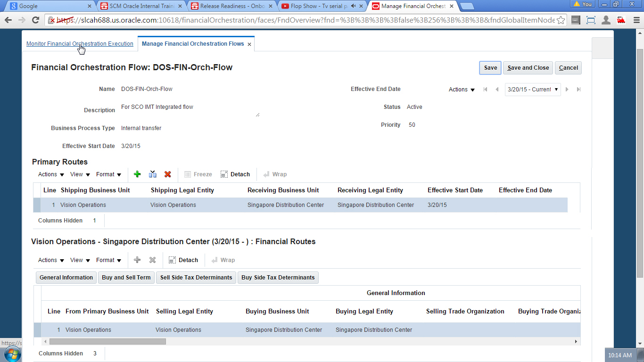The width and height of the screenshot is (644, 362).
Task: Show the Sell Side Tax Determinants columns
Action: (196, 278)
